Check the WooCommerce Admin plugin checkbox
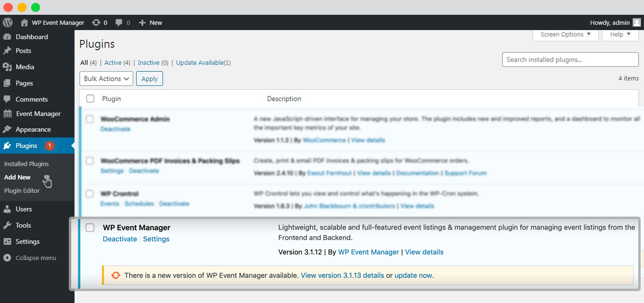 (90, 119)
